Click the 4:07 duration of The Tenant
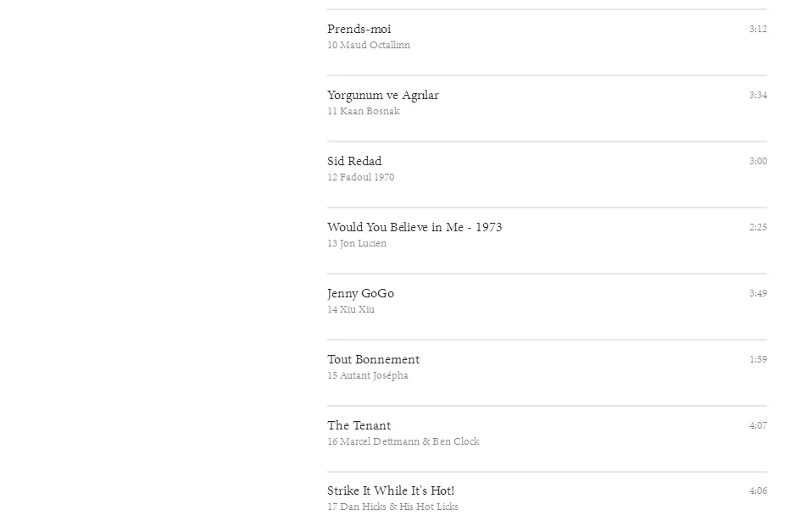This screenshot has height=532, width=801. (758, 425)
